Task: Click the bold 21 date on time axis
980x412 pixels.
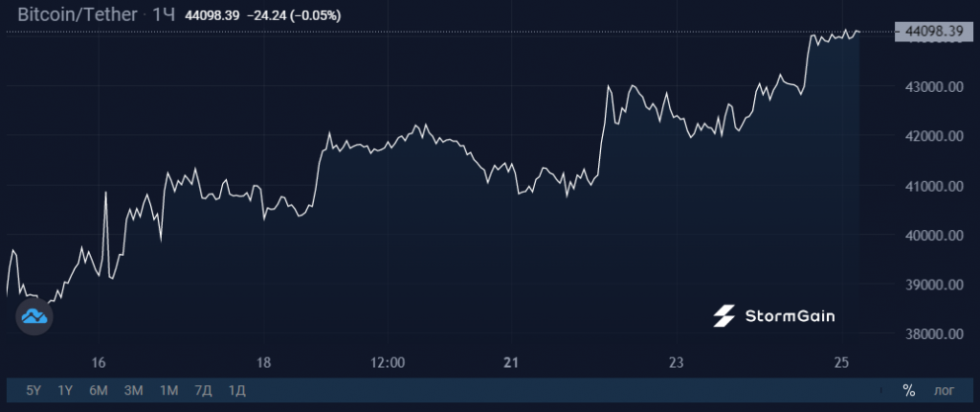Action: point(511,363)
